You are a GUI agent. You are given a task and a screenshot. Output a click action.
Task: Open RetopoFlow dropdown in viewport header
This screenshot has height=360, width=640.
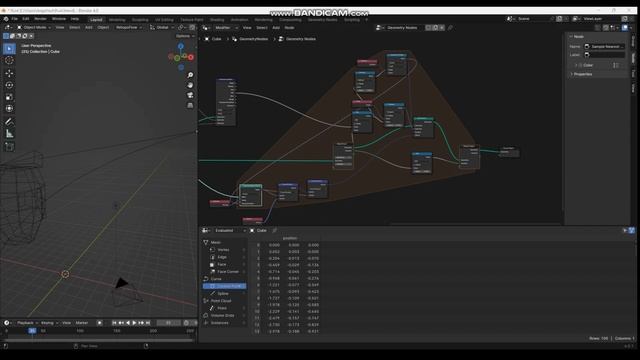click(x=129, y=27)
